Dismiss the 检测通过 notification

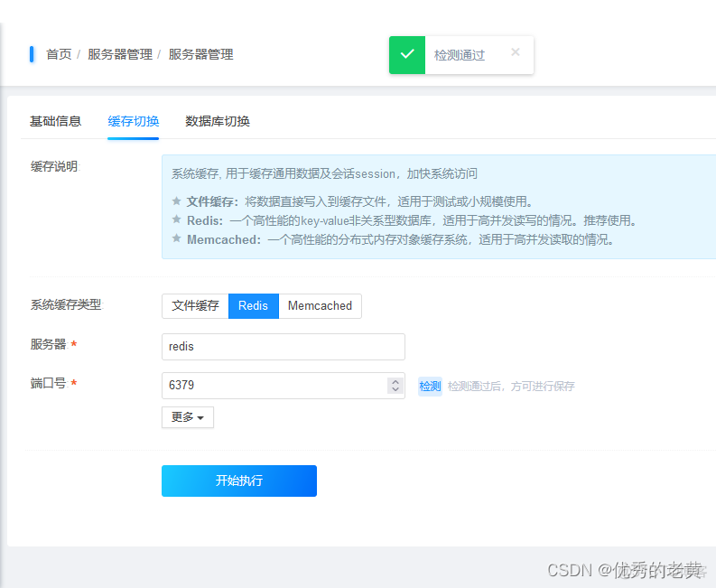(516, 52)
